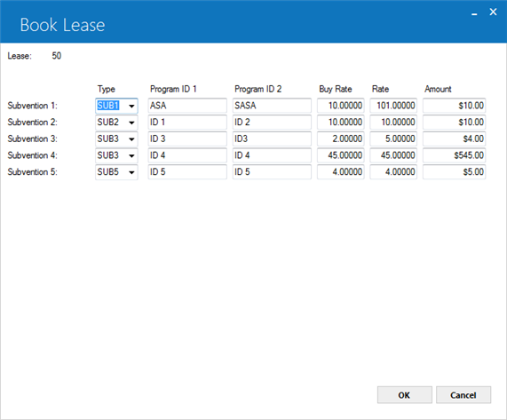Click the OK button
Screen dimensions: 507x420
[405, 395]
